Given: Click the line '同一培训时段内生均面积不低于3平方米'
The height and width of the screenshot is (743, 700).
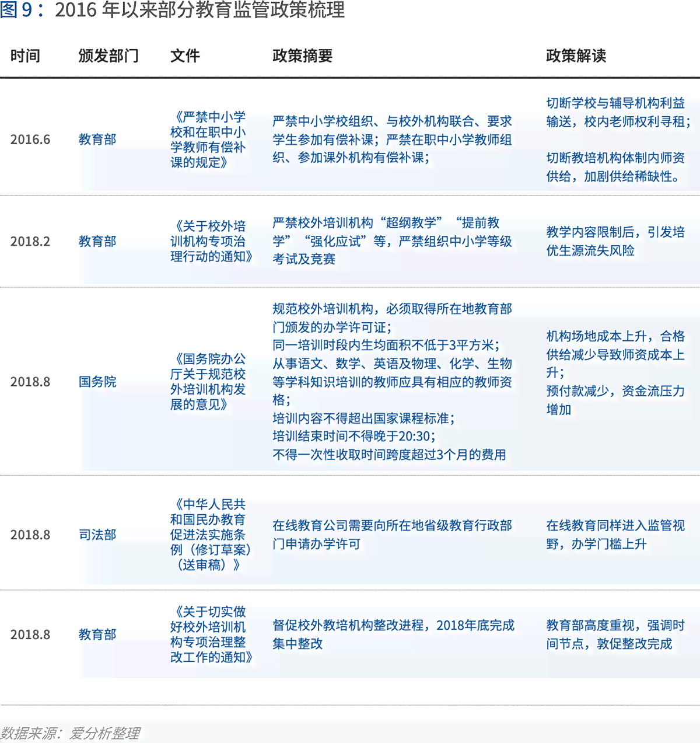Looking at the screenshot, I should pos(386,345).
